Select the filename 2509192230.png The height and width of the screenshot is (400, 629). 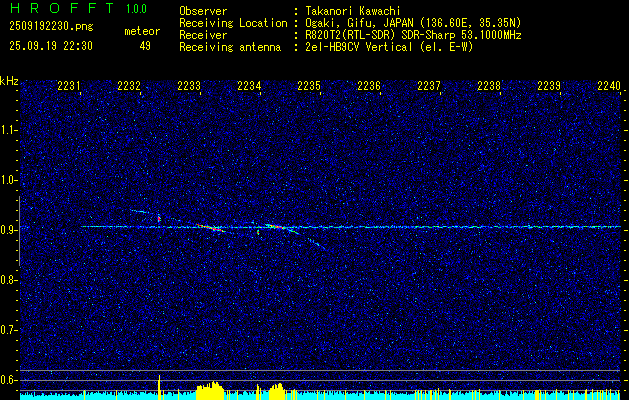pyautogui.click(x=51, y=26)
